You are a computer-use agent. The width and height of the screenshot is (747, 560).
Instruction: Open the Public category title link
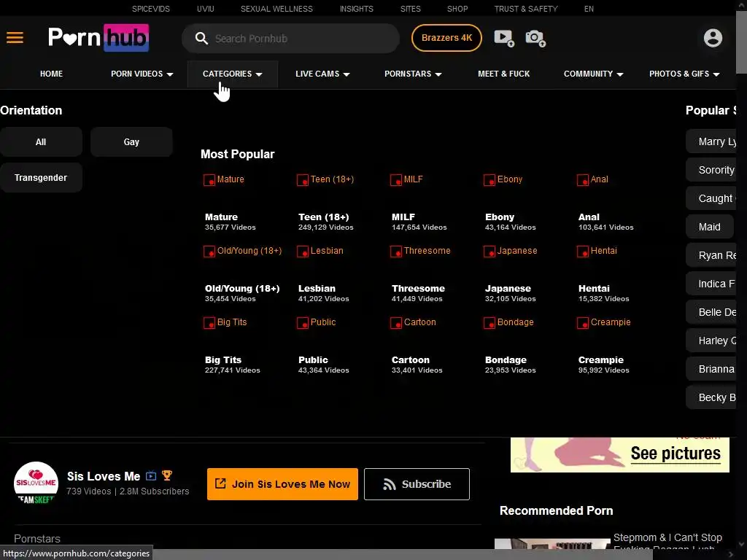(313, 360)
